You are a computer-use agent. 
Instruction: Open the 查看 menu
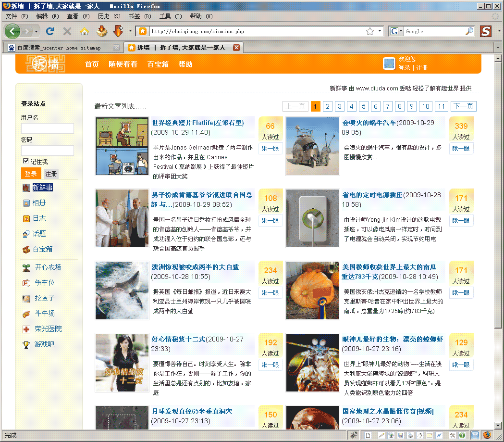[x=78, y=16]
